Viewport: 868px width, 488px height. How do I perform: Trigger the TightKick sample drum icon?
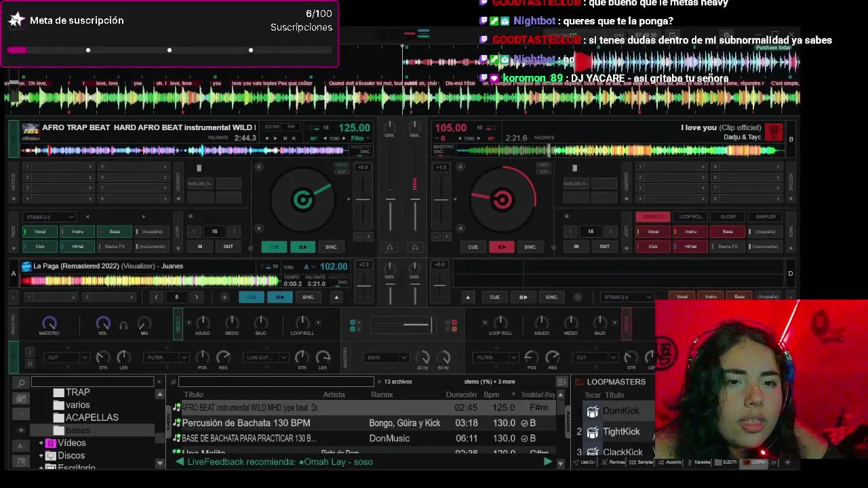coord(593,432)
